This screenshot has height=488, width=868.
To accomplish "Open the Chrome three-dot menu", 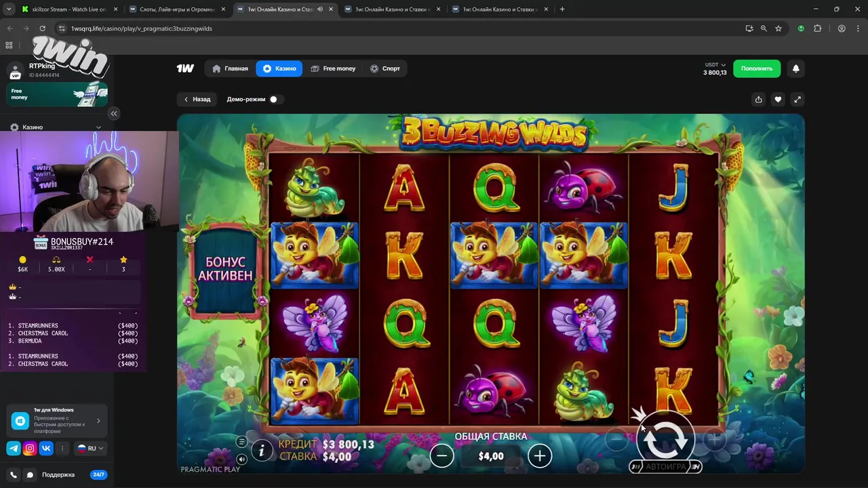I will pos(856,28).
